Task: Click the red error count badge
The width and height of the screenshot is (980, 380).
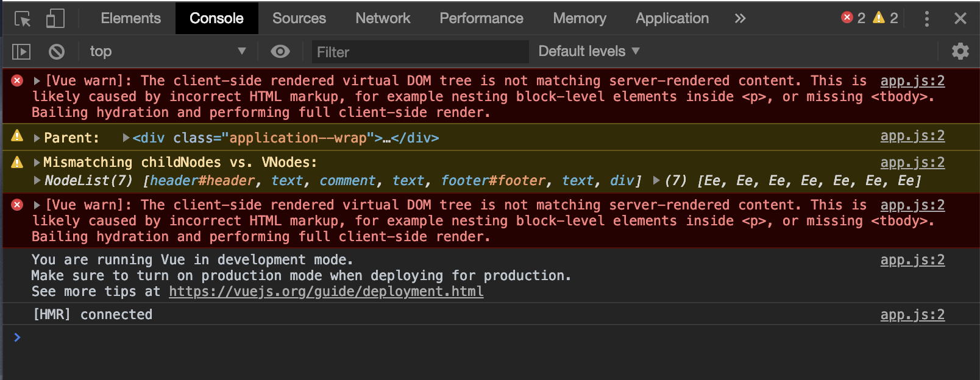Action: pos(853,18)
